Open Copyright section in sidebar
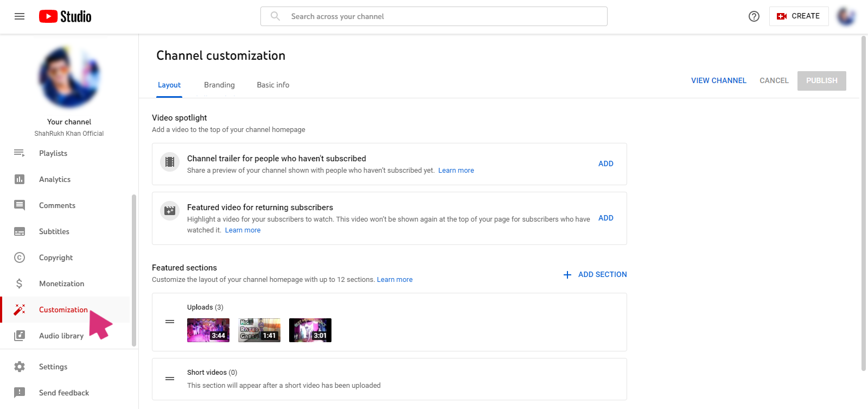This screenshot has width=868, height=409. pyautogui.click(x=55, y=257)
